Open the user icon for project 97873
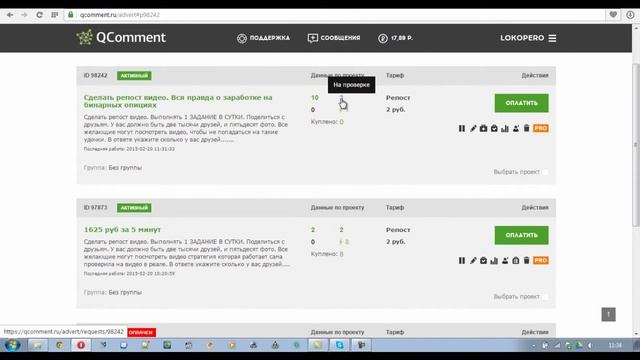 click(x=505, y=260)
